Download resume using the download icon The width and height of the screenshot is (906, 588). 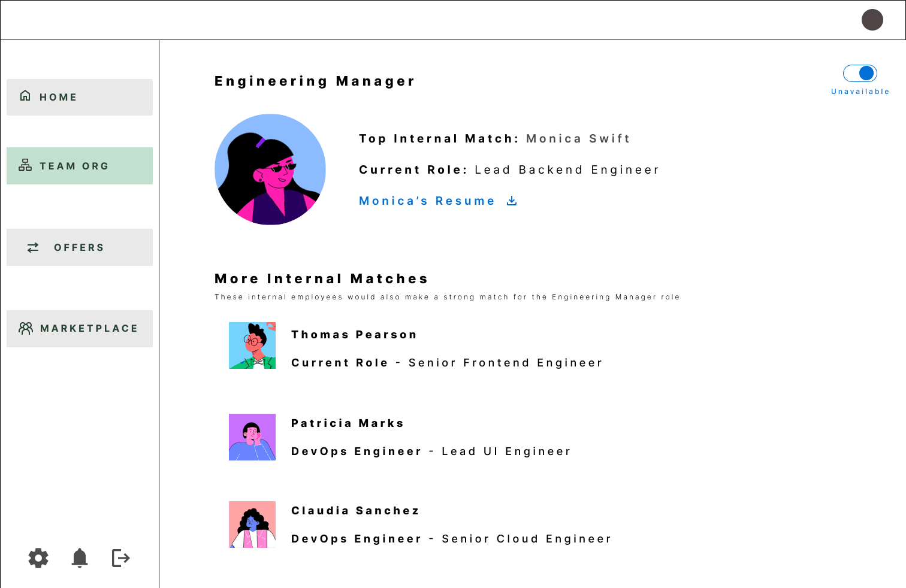(x=512, y=201)
